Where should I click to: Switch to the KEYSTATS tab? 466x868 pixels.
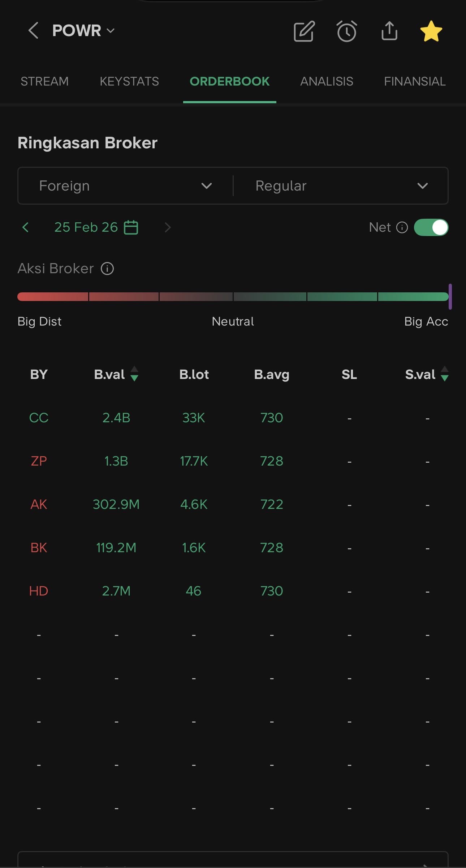129,82
